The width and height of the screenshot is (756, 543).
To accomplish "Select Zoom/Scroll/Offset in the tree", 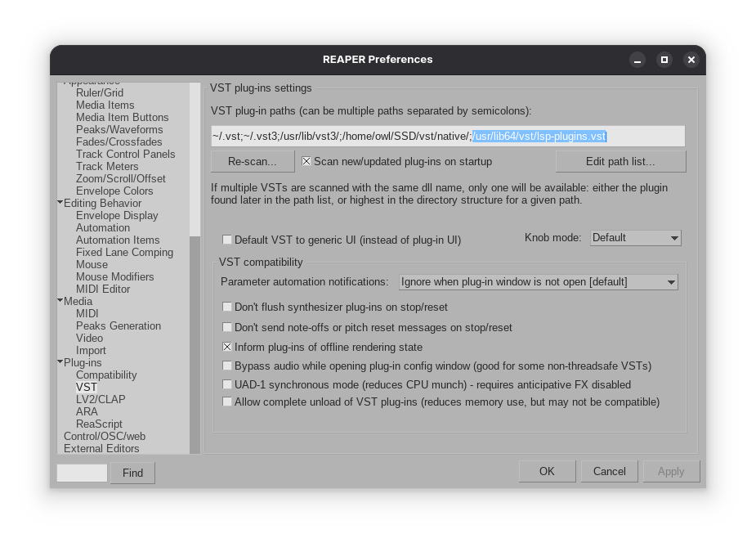I will pos(120,178).
